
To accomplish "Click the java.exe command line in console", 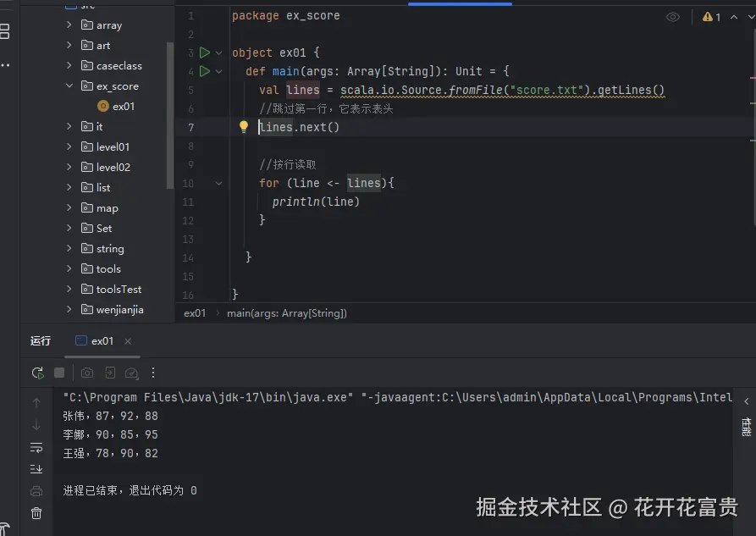I will coord(398,397).
